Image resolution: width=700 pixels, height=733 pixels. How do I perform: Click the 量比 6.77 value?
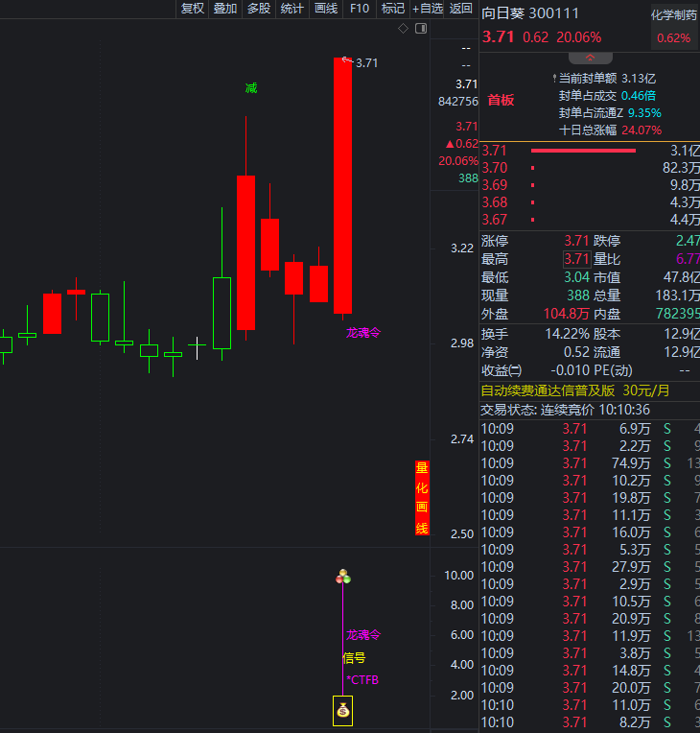click(688, 259)
